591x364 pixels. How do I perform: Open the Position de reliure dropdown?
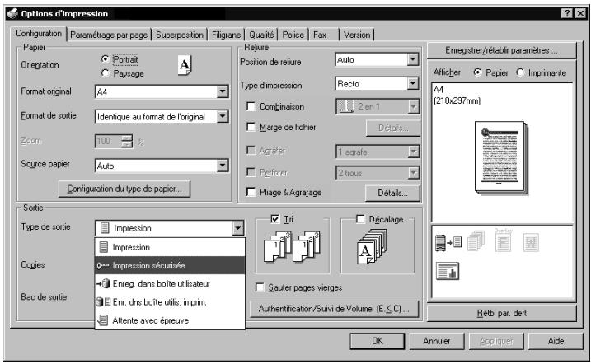[413, 59]
